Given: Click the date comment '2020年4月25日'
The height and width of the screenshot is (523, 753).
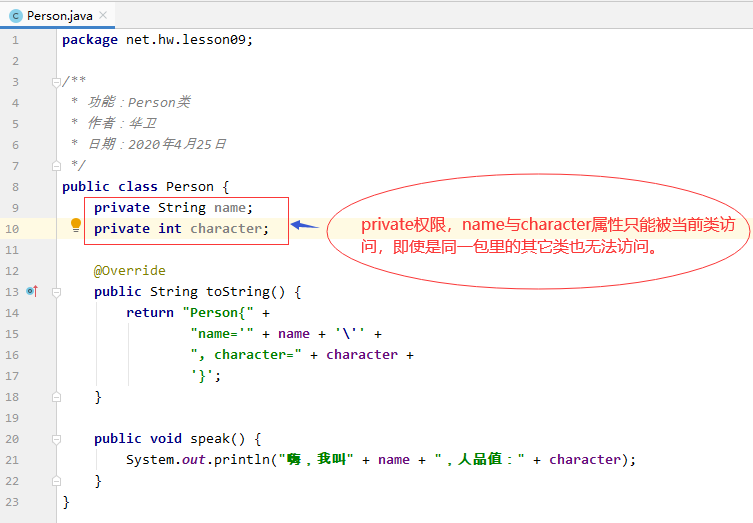Looking at the screenshot, I should point(177,144).
